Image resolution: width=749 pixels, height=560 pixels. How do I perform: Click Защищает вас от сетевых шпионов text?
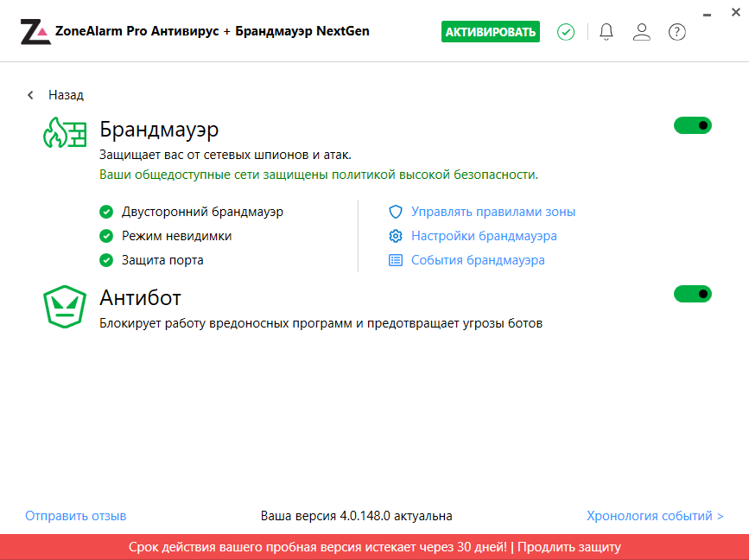[225, 155]
